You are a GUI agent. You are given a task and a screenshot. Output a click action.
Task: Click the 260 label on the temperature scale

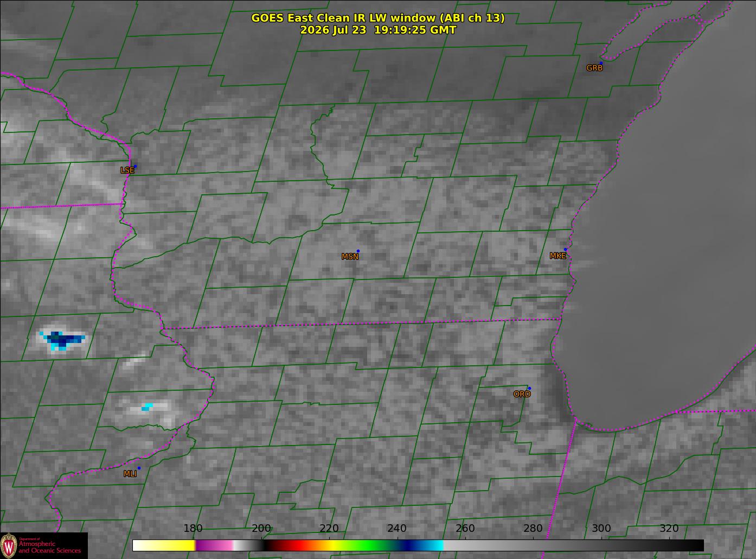point(465,528)
